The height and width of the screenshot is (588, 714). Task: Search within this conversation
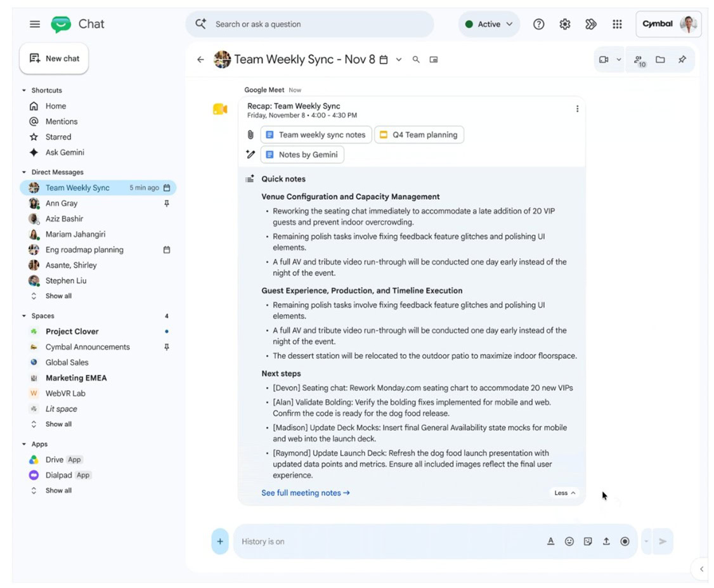pos(416,60)
